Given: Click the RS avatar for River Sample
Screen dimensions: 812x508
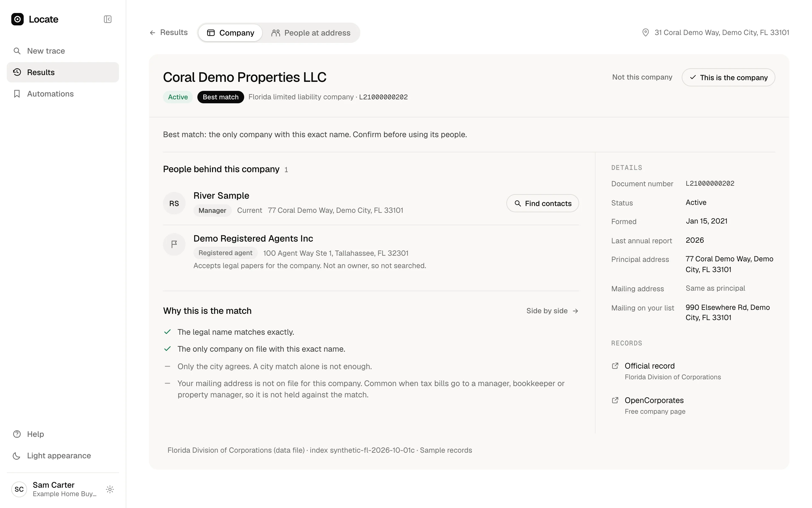Looking at the screenshot, I should click(174, 203).
